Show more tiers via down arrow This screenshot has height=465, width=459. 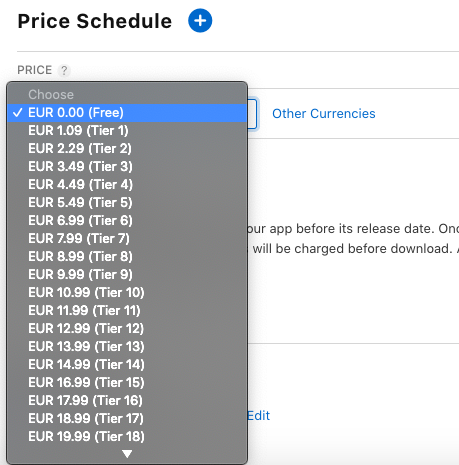127,454
